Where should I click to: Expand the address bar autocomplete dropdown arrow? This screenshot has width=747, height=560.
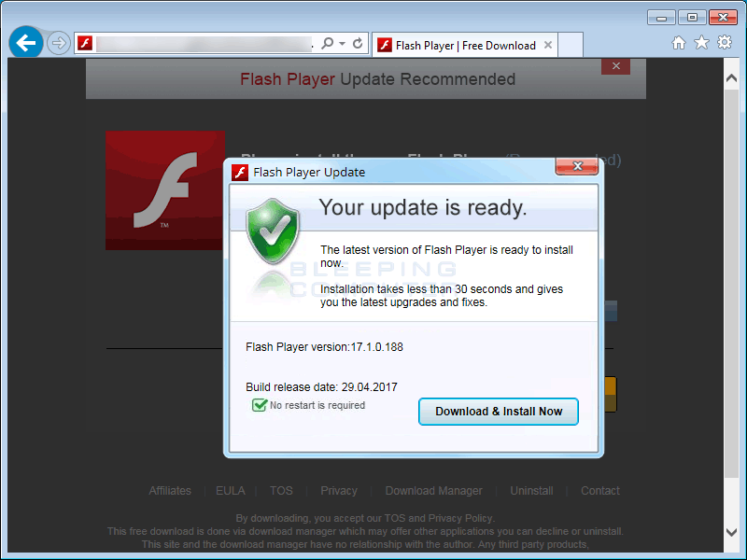click(342, 43)
